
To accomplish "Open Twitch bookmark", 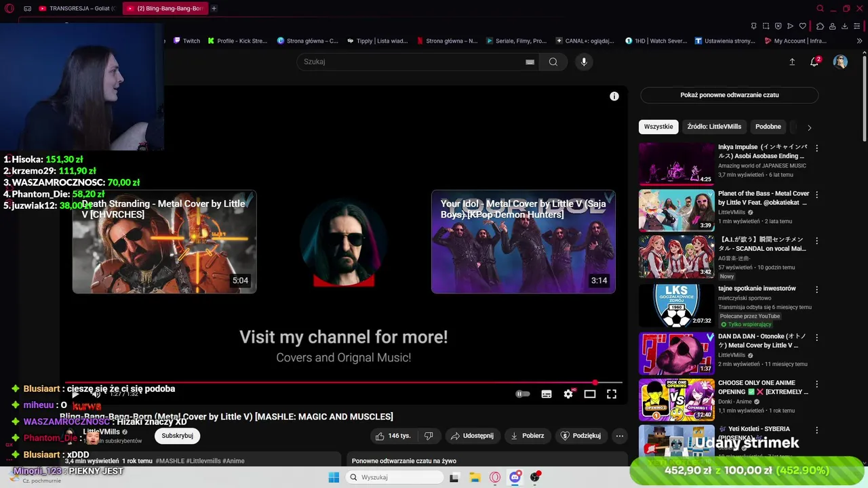I will coord(186,41).
